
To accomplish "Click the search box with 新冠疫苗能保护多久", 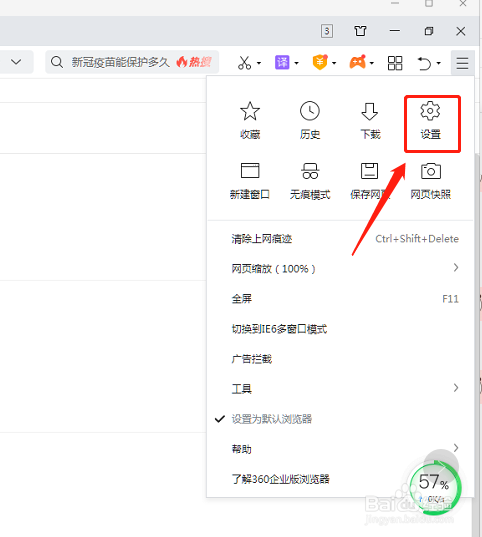I will tap(132, 62).
